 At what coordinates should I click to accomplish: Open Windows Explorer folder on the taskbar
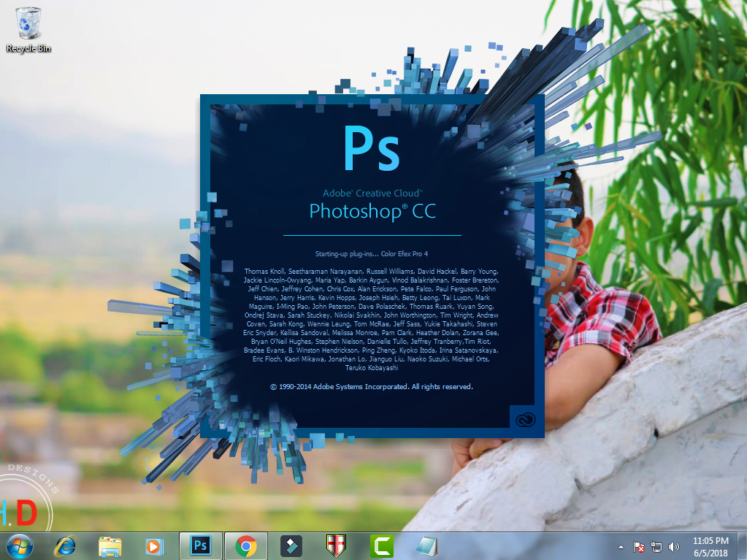click(x=109, y=545)
